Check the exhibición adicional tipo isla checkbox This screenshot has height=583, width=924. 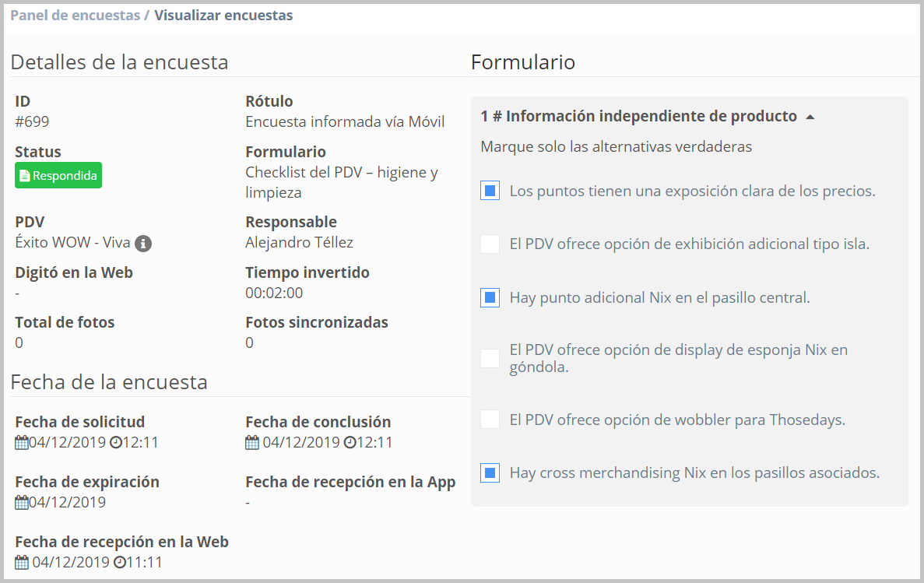click(x=490, y=244)
